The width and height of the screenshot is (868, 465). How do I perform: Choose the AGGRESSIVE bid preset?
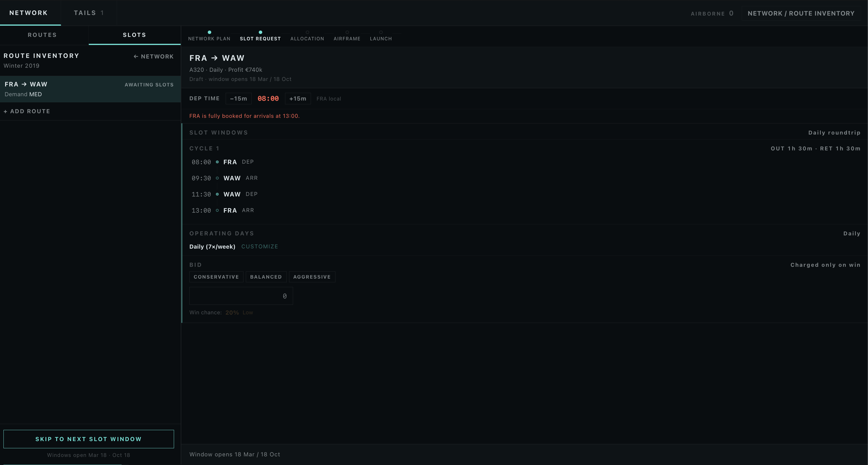[x=312, y=277]
